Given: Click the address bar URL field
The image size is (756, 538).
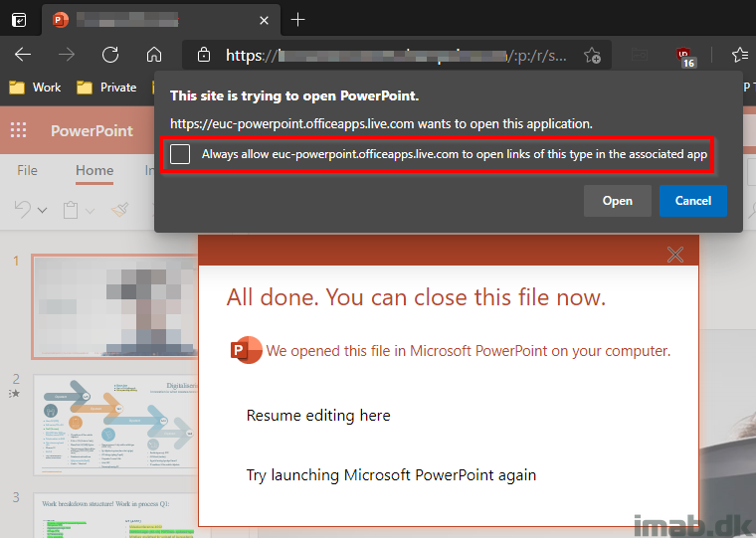Looking at the screenshot, I should pos(396,55).
